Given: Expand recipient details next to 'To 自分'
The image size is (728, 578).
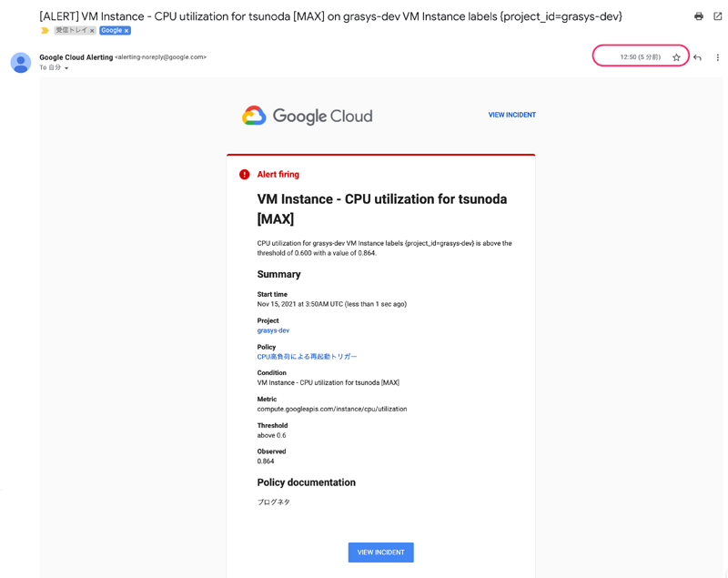Looking at the screenshot, I should click(x=66, y=68).
